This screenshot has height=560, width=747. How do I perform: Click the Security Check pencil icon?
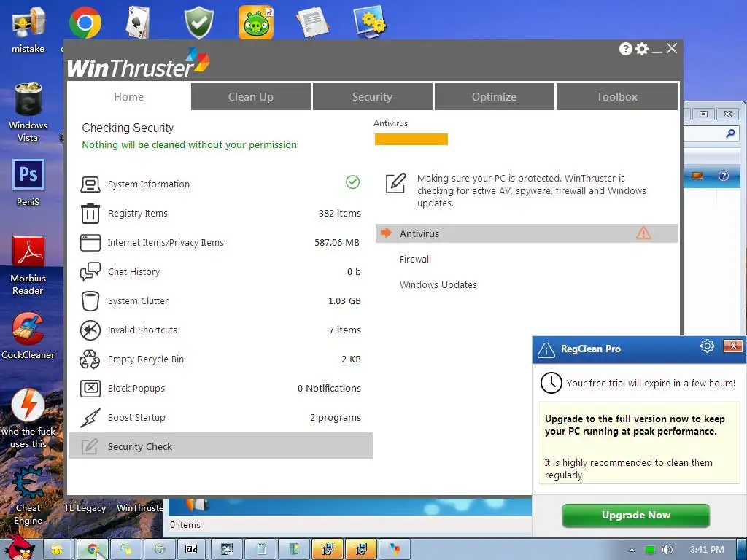click(x=90, y=447)
